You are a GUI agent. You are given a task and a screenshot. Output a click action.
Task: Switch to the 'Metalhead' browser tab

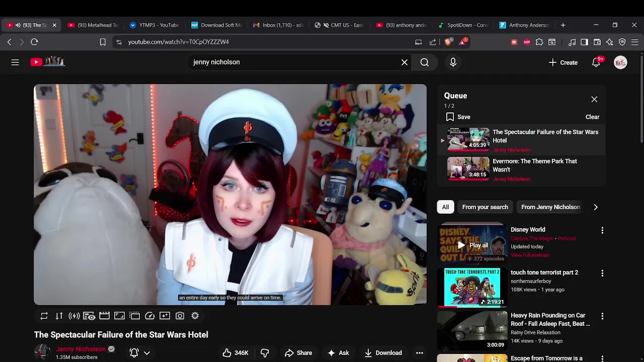point(93,25)
